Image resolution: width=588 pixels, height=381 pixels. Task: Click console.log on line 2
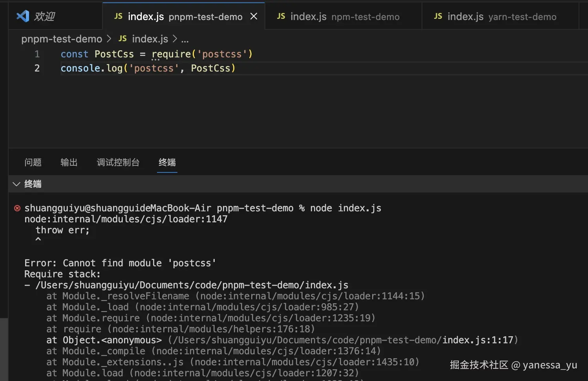pyautogui.click(x=92, y=68)
